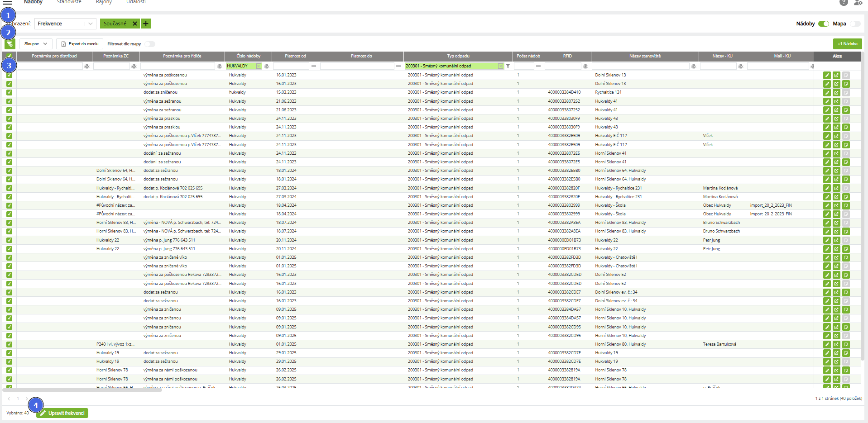The width and height of the screenshot is (868, 423).
Task: Click the funnel icon beside Typ odpadu filter
Action: tap(508, 66)
